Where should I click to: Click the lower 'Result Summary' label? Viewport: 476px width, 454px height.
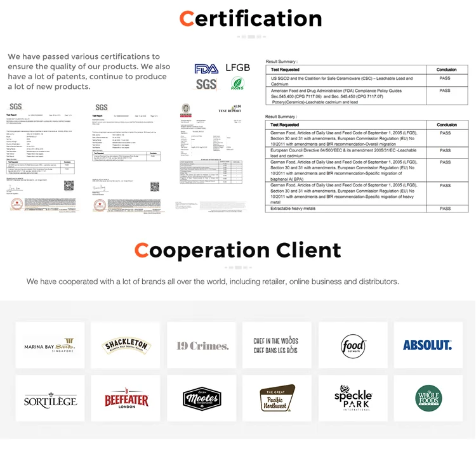pos(281,117)
